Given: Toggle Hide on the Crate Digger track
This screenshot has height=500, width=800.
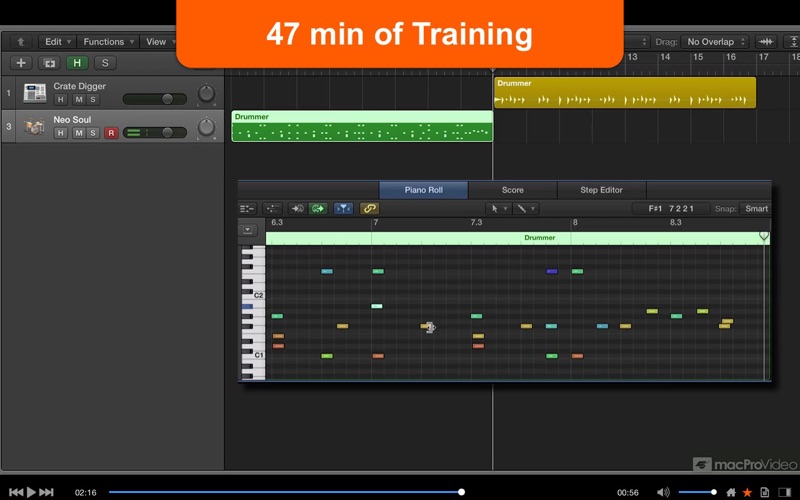Looking at the screenshot, I should 60,99.
